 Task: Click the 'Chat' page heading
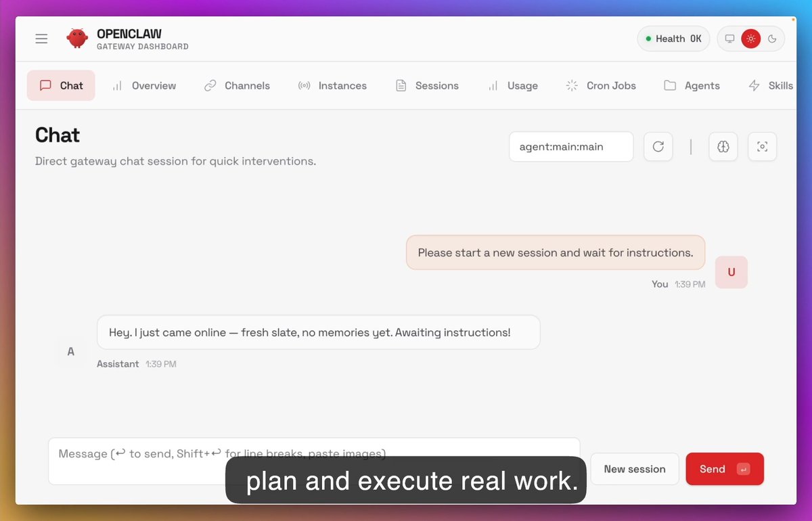point(58,135)
